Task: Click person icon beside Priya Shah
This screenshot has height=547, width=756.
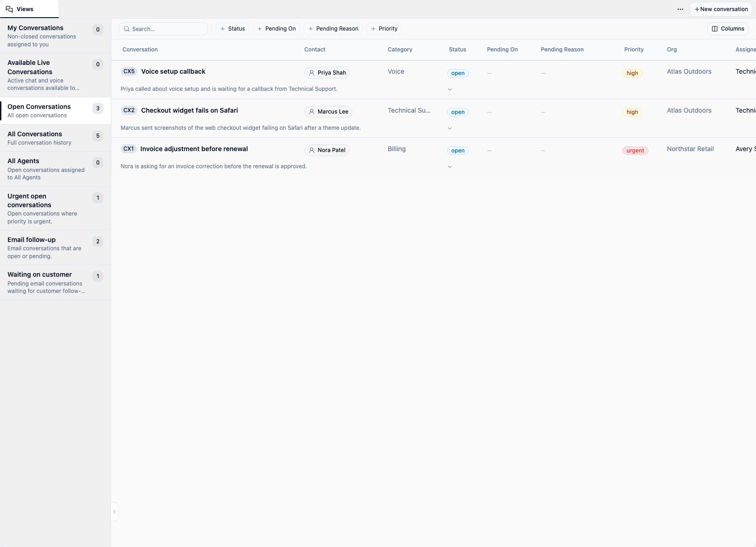Action: [312, 73]
